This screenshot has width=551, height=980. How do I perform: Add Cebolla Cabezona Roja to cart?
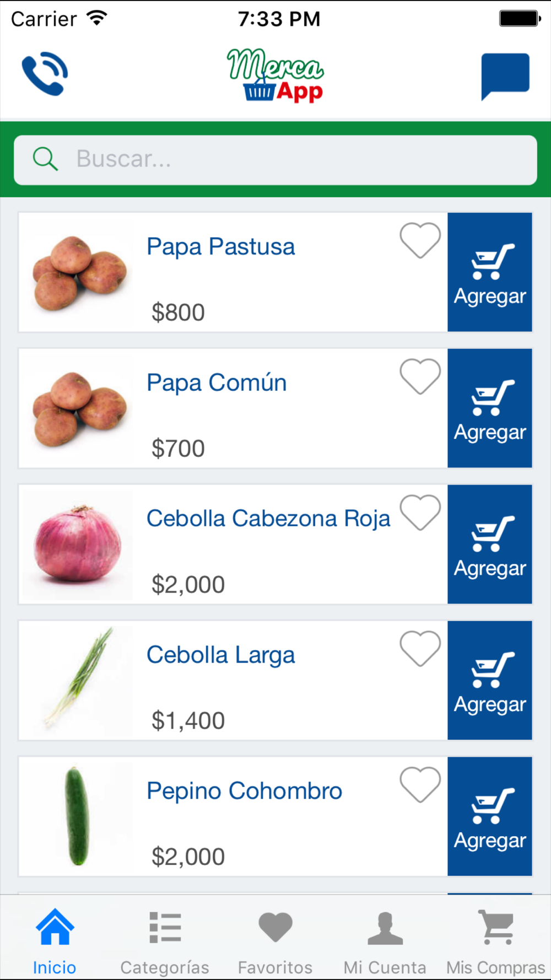[490, 545]
